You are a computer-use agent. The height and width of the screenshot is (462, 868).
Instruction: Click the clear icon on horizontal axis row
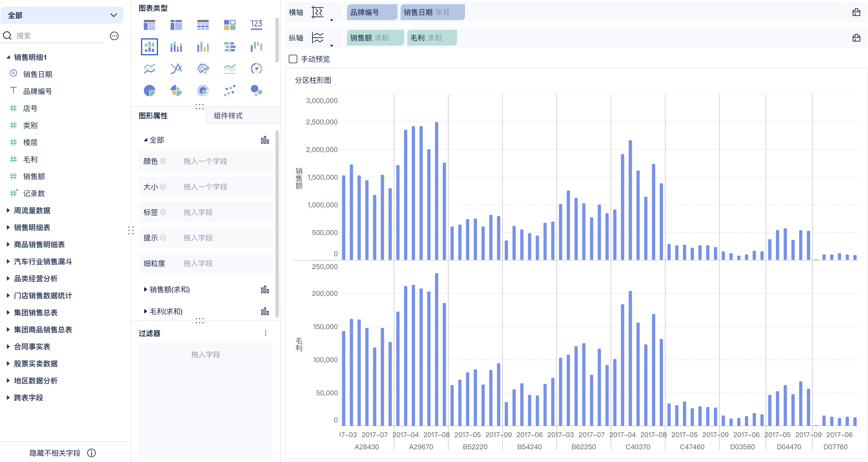pos(856,12)
